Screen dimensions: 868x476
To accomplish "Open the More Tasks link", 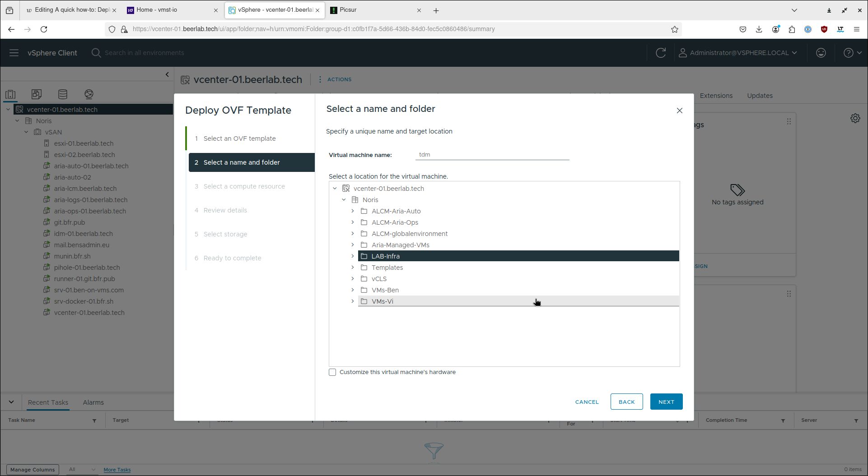I will (x=117, y=470).
